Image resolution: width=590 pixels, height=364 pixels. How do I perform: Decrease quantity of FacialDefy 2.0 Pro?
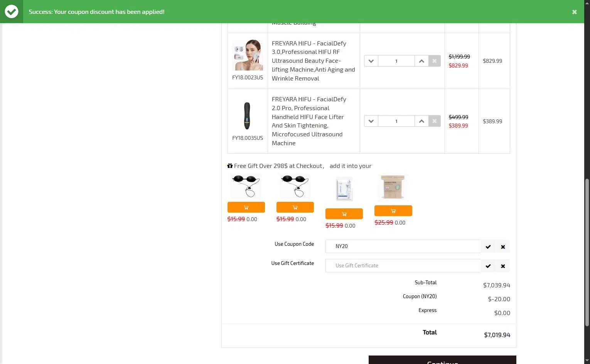[x=371, y=121]
